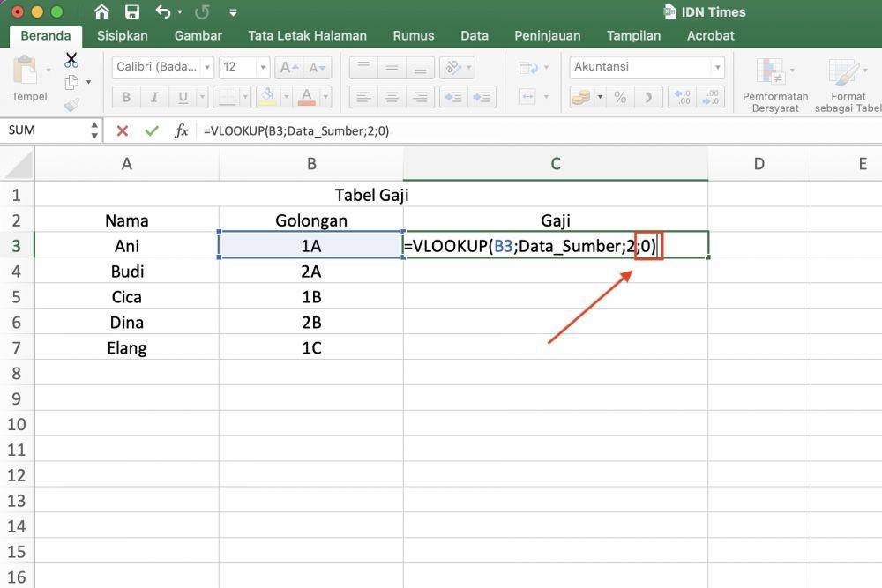Confirm formula entry with the green checkmark
This screenshot has width=882, height=588.
(152, 131)
